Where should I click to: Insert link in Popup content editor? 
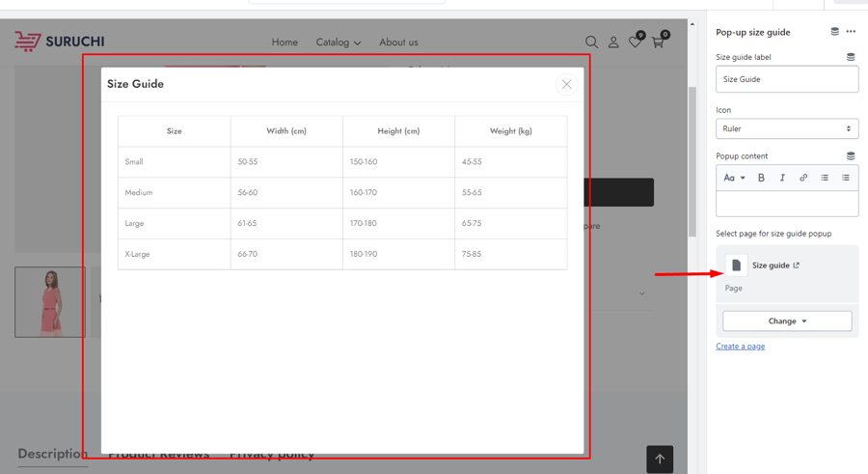[803, 178]
